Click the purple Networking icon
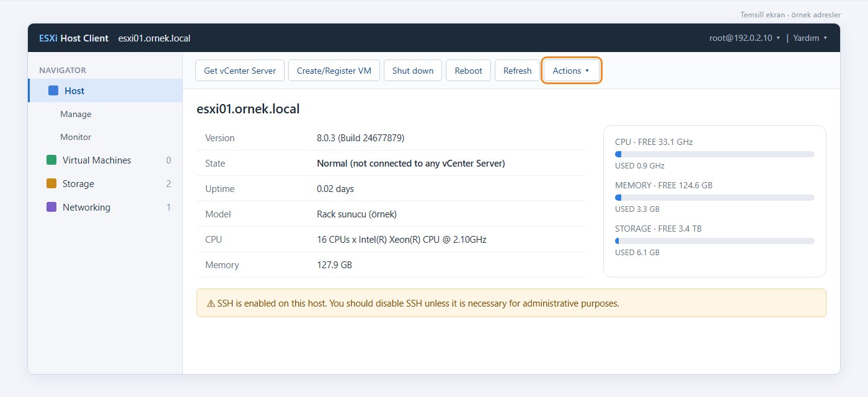The width and height of the screenshot is (868, 397). [x=51, y=207]
